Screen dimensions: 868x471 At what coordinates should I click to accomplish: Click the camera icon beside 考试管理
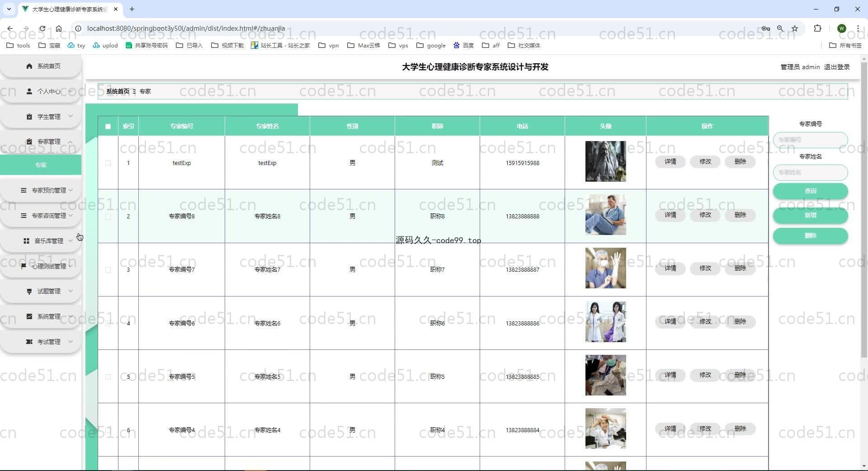[x=29, y=342]
